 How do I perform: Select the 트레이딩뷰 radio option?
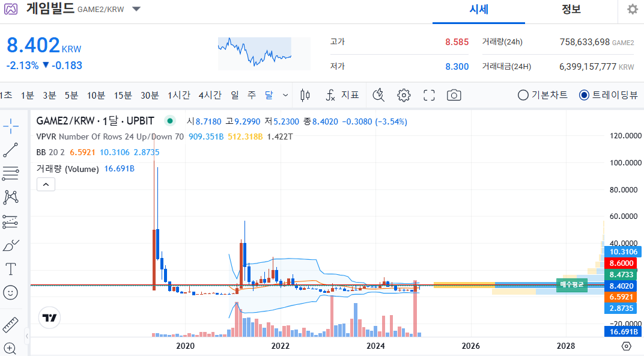pyautogui.click(x=609, y=96)
